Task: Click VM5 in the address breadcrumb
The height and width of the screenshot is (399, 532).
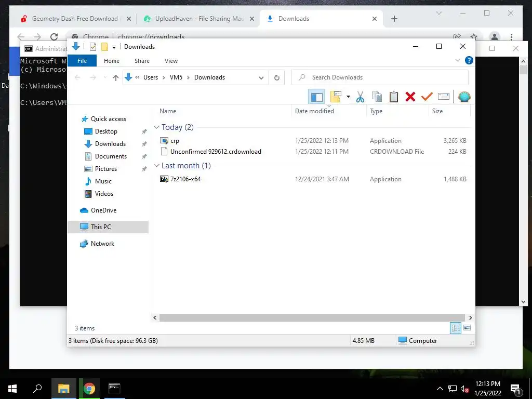Action: (x=176, y=77)
